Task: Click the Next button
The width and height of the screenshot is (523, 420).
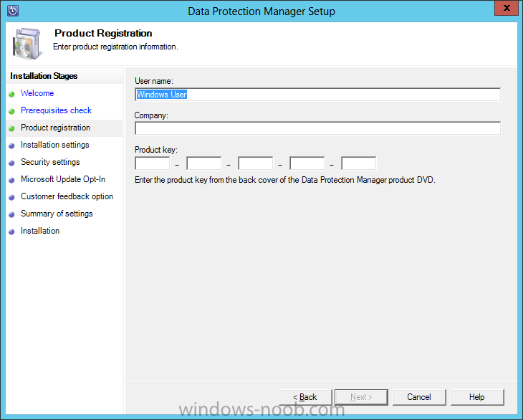Action: (361, 397)
